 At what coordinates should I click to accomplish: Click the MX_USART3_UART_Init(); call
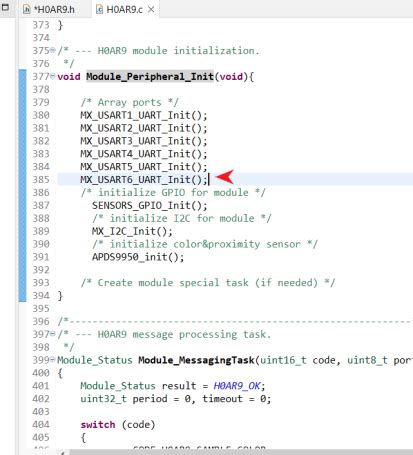[x=144, y=141]
